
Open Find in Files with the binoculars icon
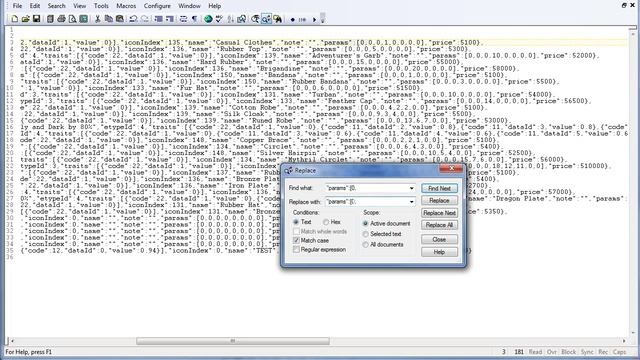point(278,19)
